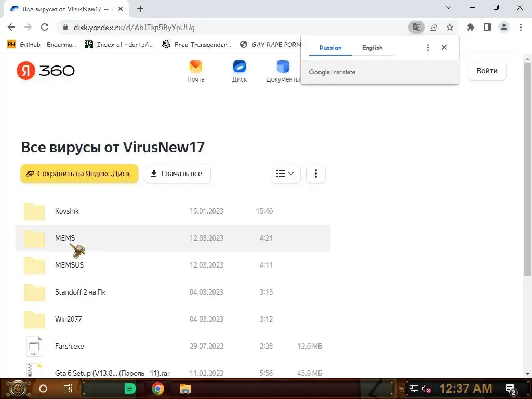
Task: Open a new tab with the plus button
Action: tap(140, 9)
